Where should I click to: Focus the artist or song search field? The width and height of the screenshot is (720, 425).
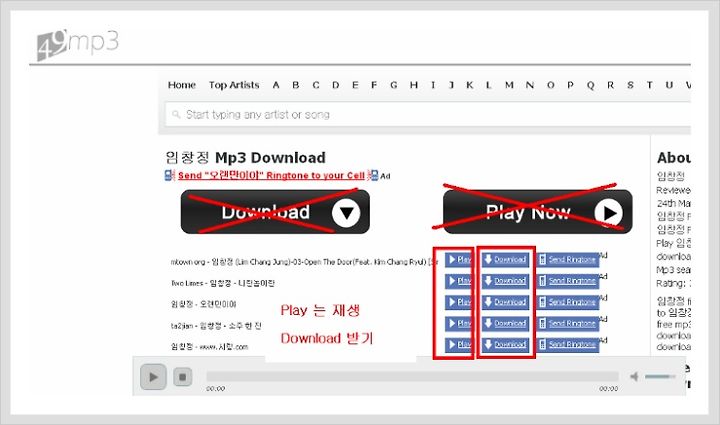click(428, 114)
